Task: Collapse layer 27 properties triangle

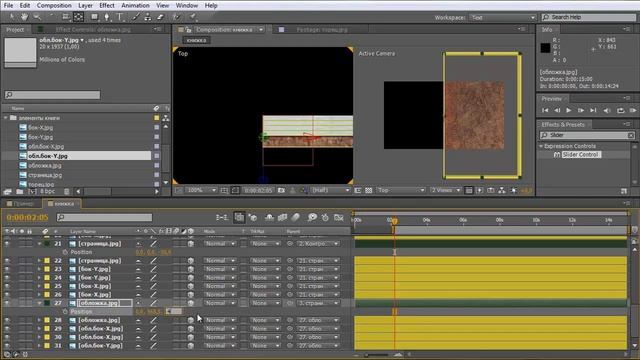Action: 39,303
